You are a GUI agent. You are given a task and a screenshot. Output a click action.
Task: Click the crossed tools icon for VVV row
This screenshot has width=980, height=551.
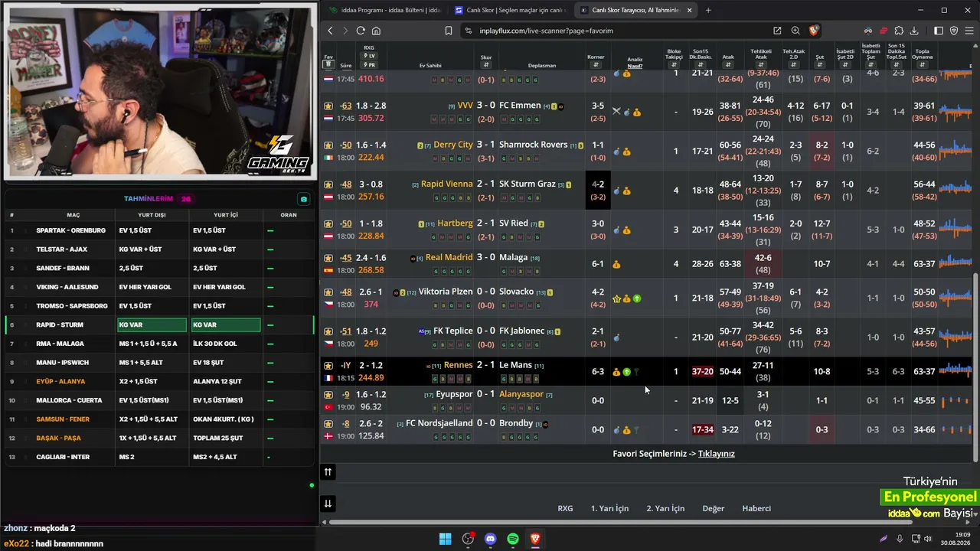[616, 112]
